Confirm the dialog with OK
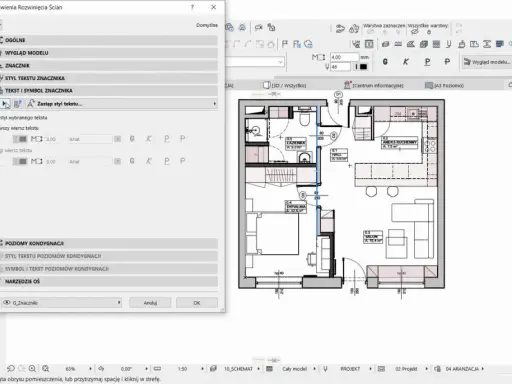The width and height of the screenshot is (512, 384). pos(197,303)
